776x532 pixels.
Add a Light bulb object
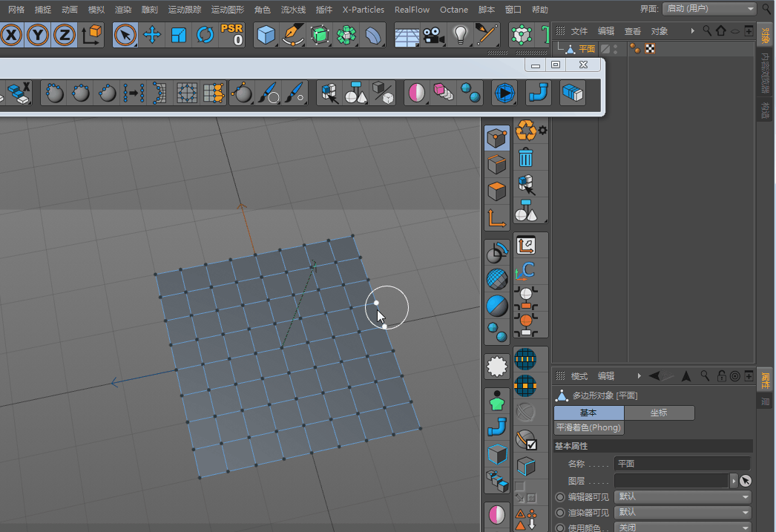pos(460,35)
